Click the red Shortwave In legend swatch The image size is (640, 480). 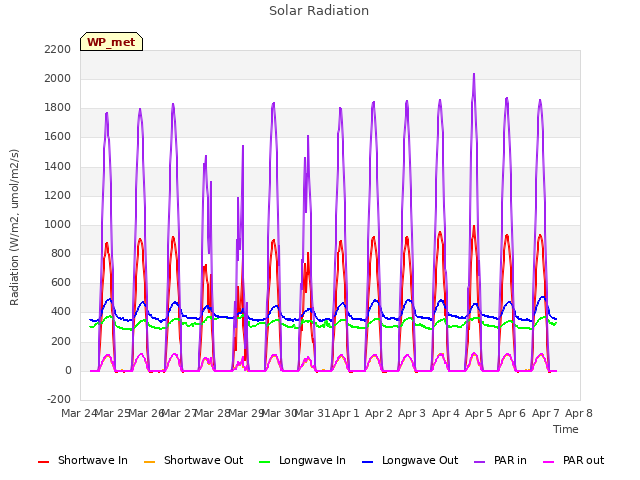click(44, 462)
